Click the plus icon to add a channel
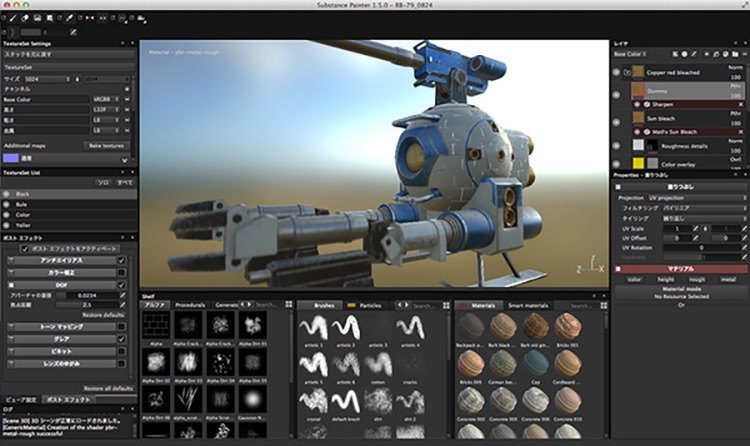 tap(127, 89)
